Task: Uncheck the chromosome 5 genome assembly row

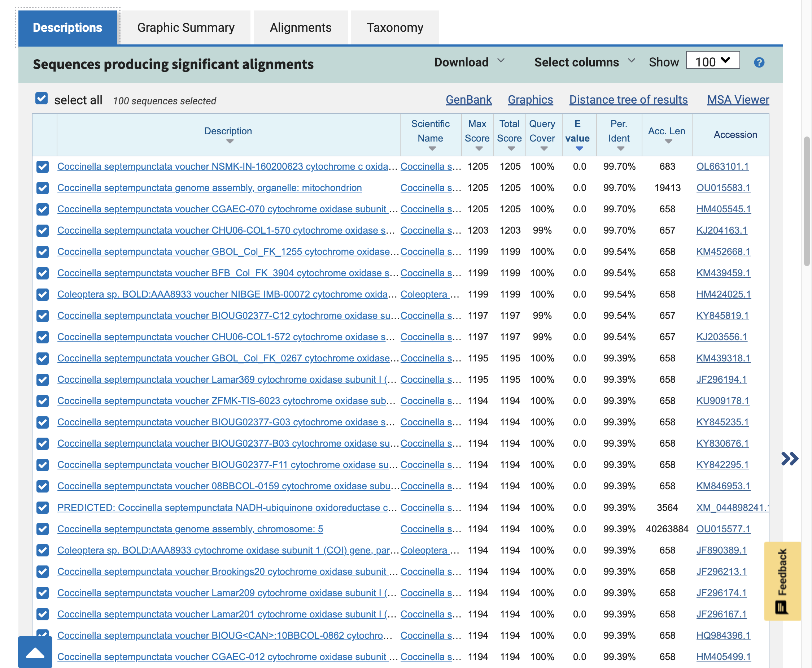Action: 43,529
